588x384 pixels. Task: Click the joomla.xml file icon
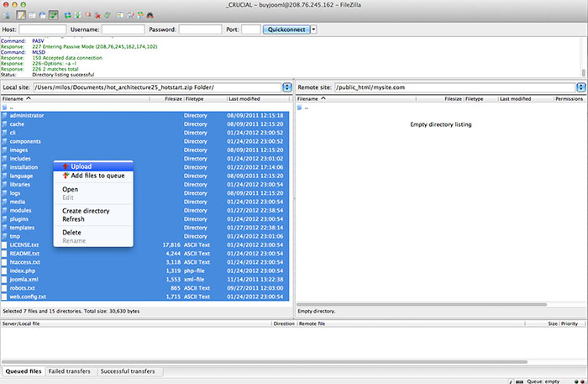(4, 279)
